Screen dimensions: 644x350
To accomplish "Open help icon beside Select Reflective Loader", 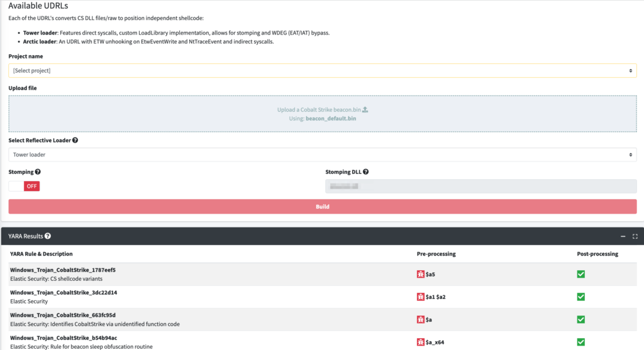I will (75, 140).
